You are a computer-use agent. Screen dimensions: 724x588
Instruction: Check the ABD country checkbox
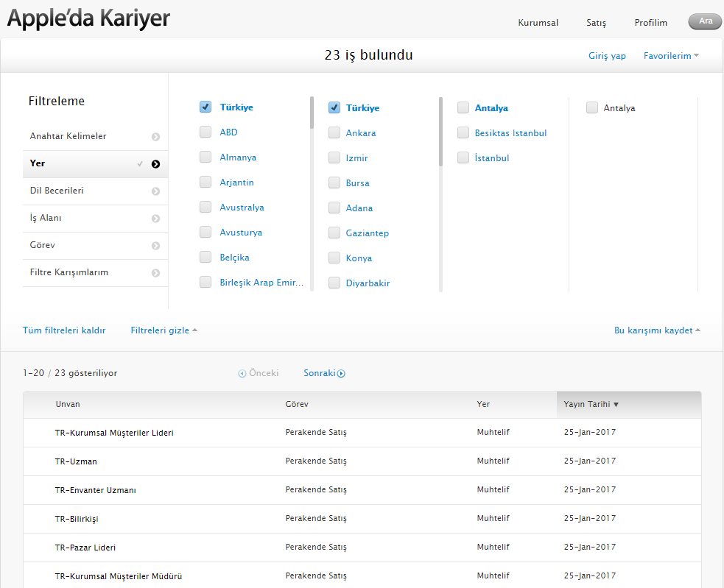tap(205, 132)
